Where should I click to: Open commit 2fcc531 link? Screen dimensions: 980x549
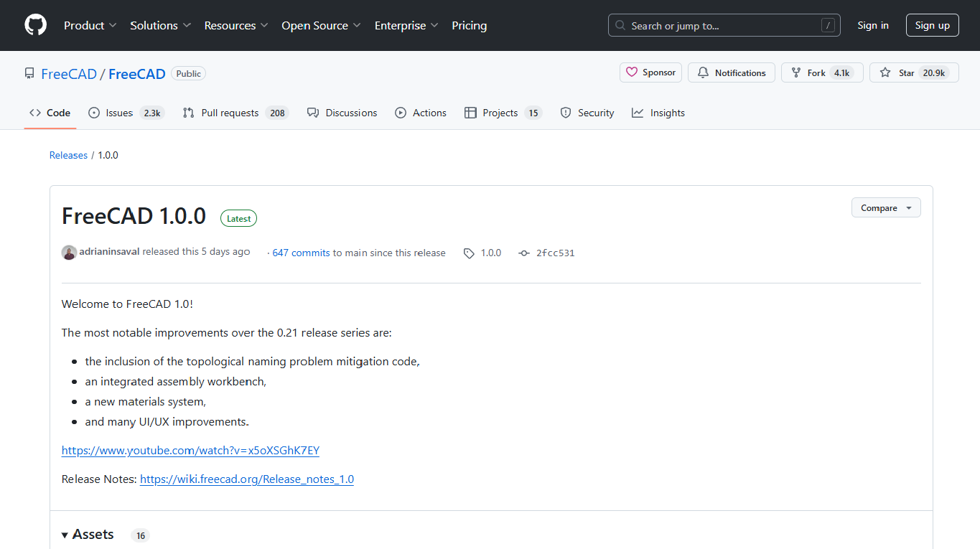556,253
